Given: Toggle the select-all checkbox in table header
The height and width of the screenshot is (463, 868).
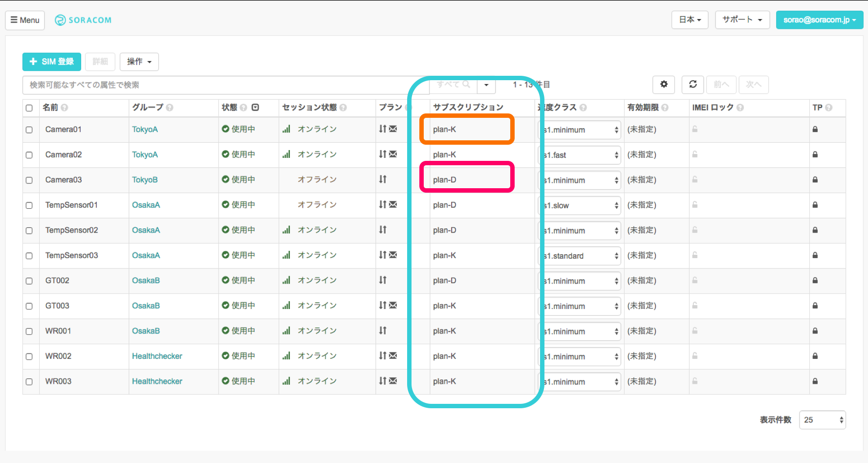Looking at the screenshot, I should pyautogui.click(x=29, y=108).
